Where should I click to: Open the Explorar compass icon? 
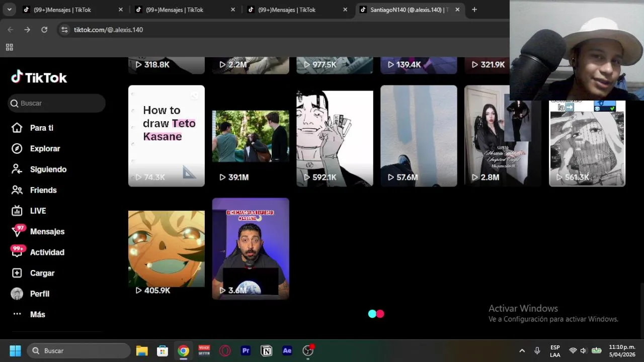click(17, 148)
